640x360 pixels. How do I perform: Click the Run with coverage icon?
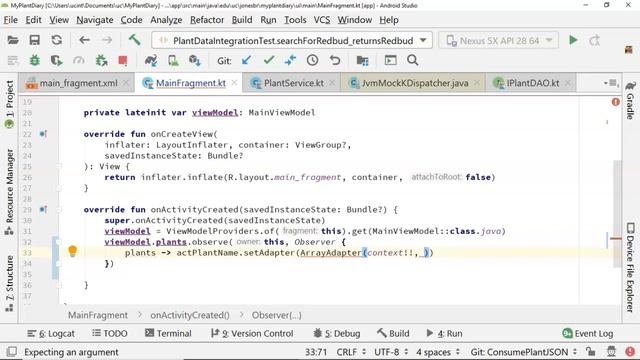click(x=56, y=60)
